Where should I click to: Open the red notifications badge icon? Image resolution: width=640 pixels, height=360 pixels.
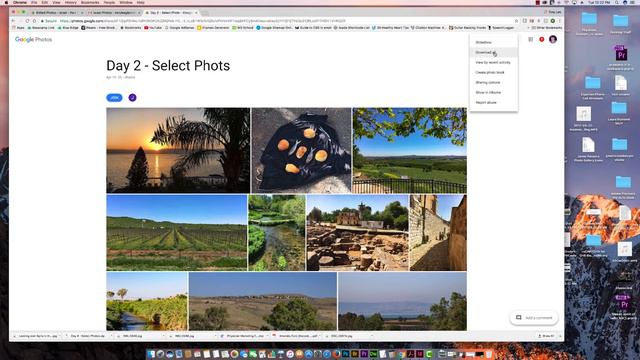(x=542, y=40)
